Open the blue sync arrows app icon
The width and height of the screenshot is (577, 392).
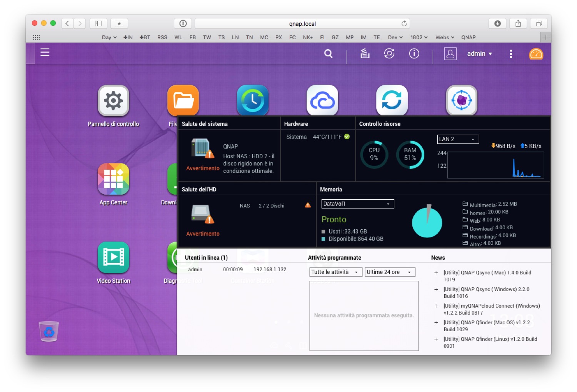click(x=392, y=101)
